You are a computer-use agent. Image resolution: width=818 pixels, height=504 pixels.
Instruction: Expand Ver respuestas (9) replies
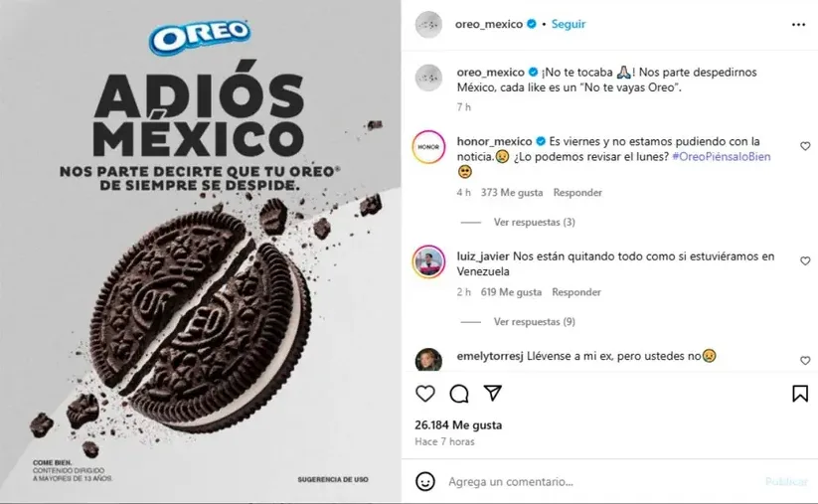534,322
